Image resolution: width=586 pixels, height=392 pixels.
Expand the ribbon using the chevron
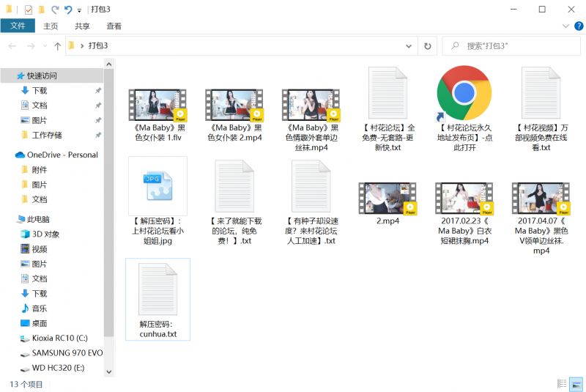[x=565, y=26]
